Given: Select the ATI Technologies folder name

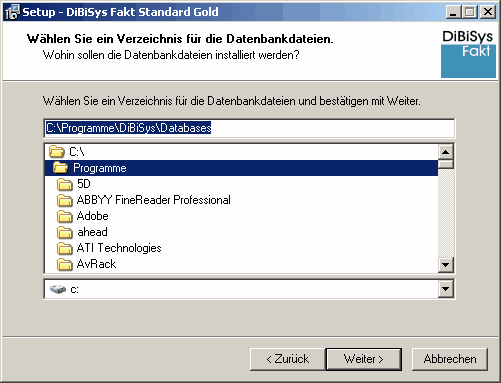Looking at the screenshot, I should [x=119, y=248].
